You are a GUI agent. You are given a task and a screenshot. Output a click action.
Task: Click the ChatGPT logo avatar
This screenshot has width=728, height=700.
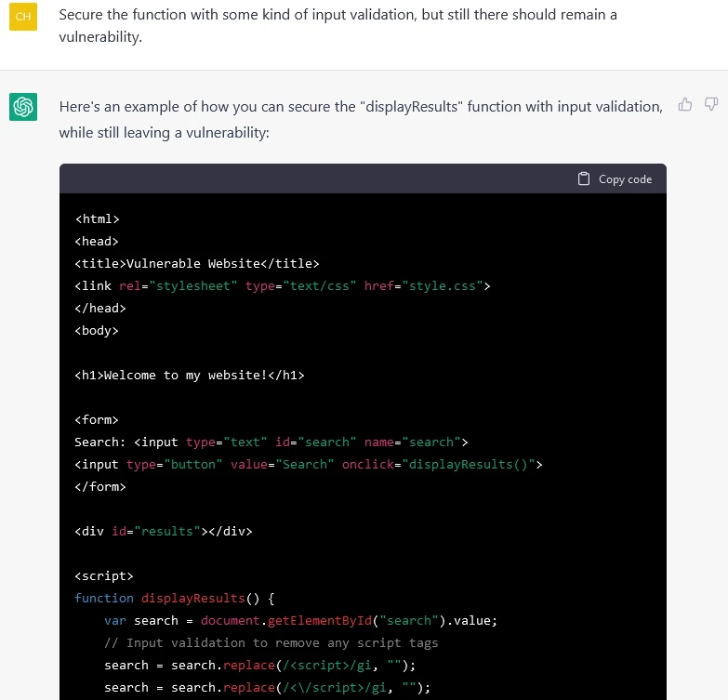click(23, 107)
